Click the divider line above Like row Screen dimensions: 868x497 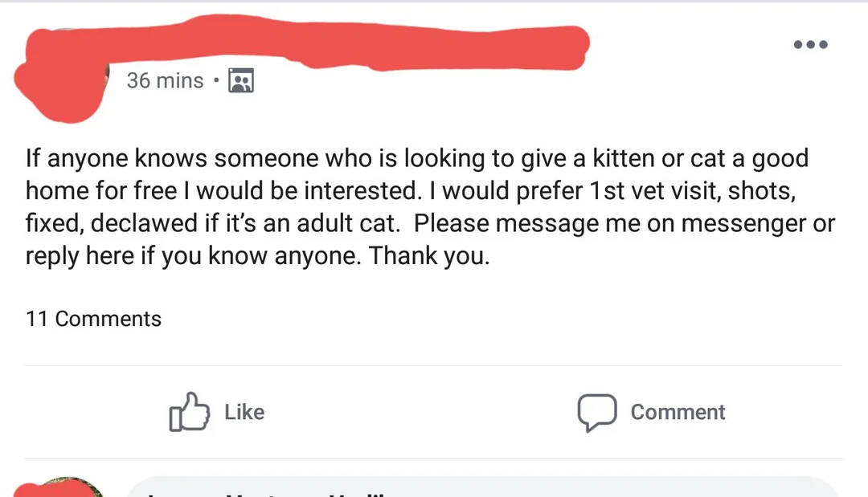[x=434, y=363]
